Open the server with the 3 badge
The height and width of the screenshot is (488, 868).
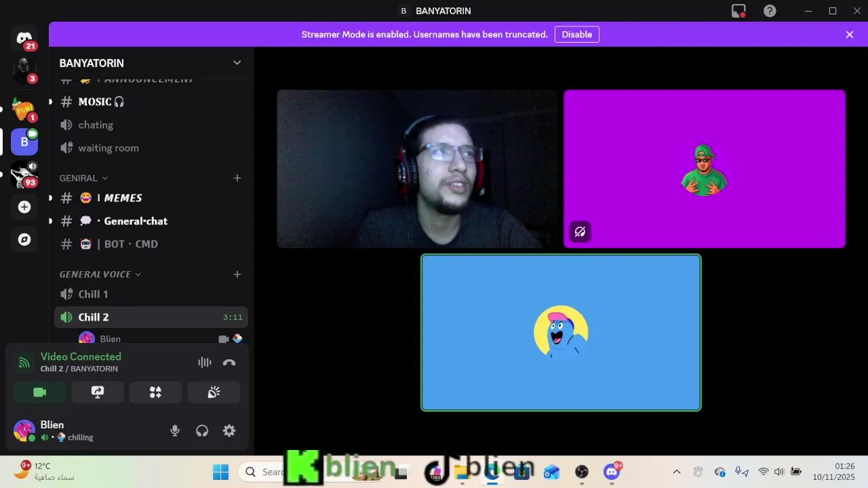pos(24,70)
